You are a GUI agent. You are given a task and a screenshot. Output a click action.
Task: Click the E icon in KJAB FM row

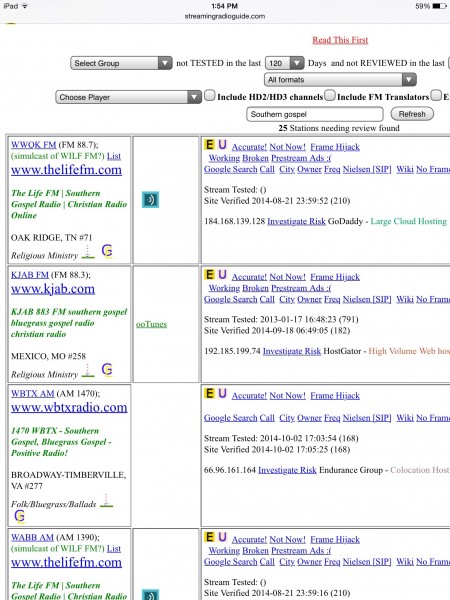[209, 275]
